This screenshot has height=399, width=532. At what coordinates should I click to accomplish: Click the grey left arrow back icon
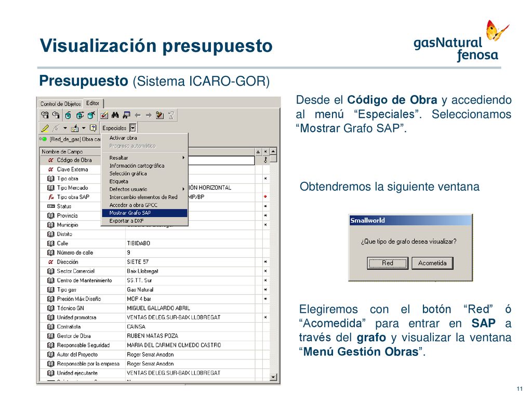[137, 115]
